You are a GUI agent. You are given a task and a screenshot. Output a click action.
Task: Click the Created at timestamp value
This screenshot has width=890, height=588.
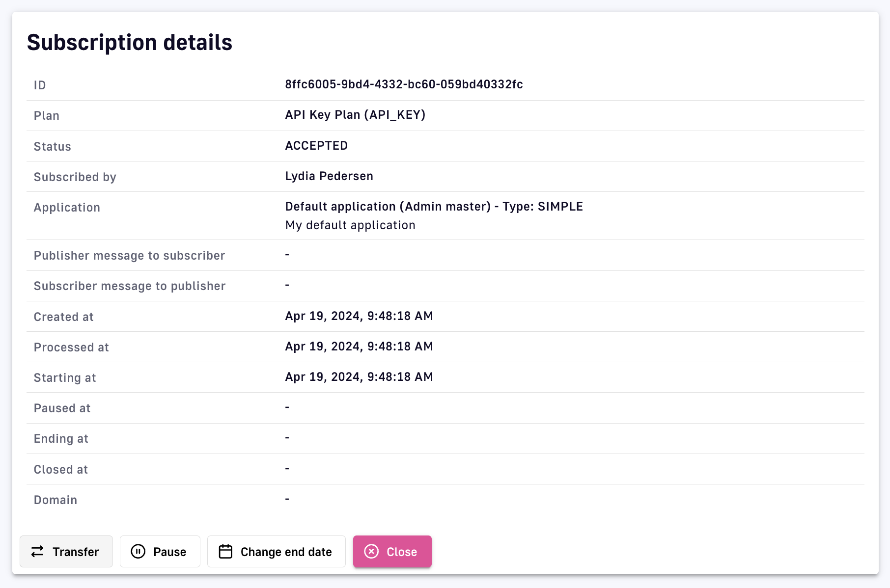click(359, 316)
